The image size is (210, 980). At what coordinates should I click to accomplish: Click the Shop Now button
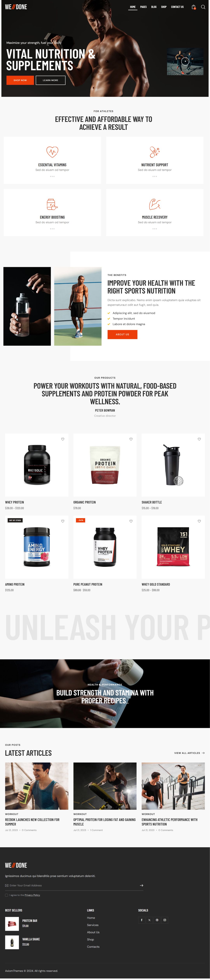tap(20, 80)
